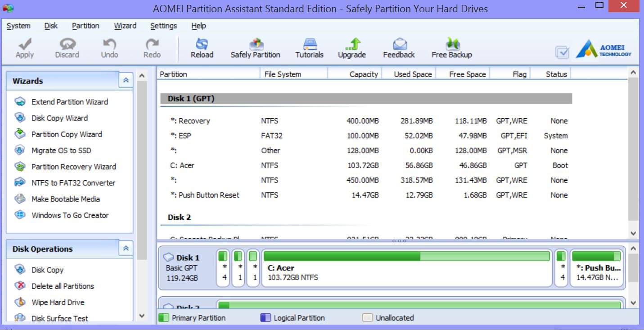Screen dimensions: 644x330
Task: Click the Apply checkmark icon
Action: coord(25,44)
